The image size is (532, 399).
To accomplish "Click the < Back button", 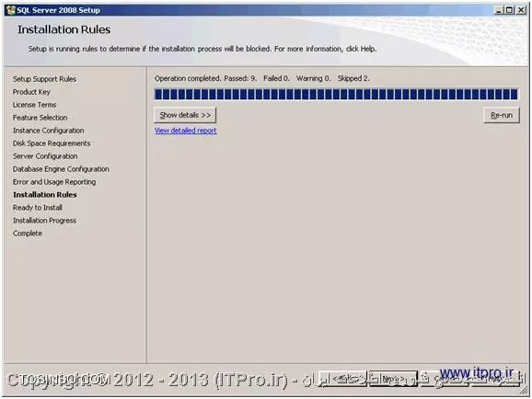I will (343, 379).
